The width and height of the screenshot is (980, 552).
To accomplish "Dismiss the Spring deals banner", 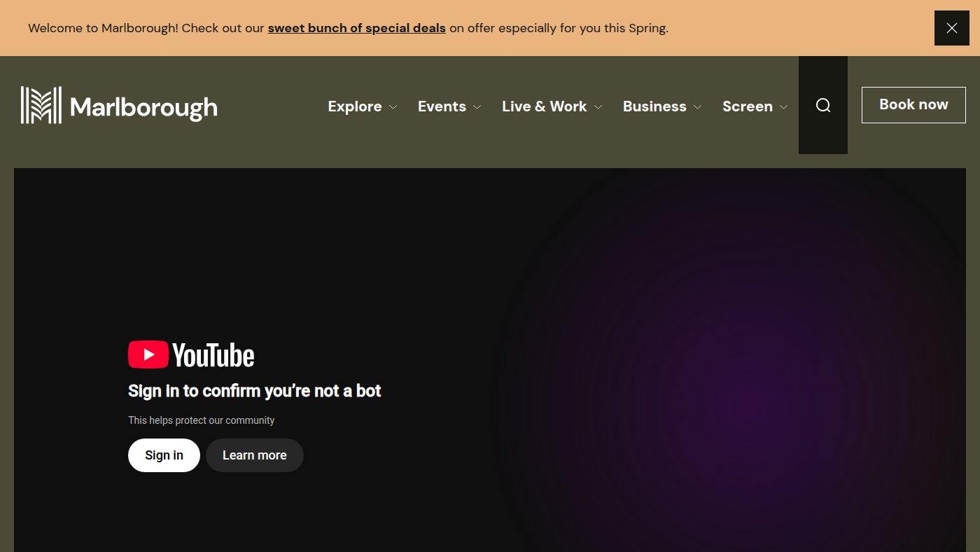I will [x=951, y=28].
